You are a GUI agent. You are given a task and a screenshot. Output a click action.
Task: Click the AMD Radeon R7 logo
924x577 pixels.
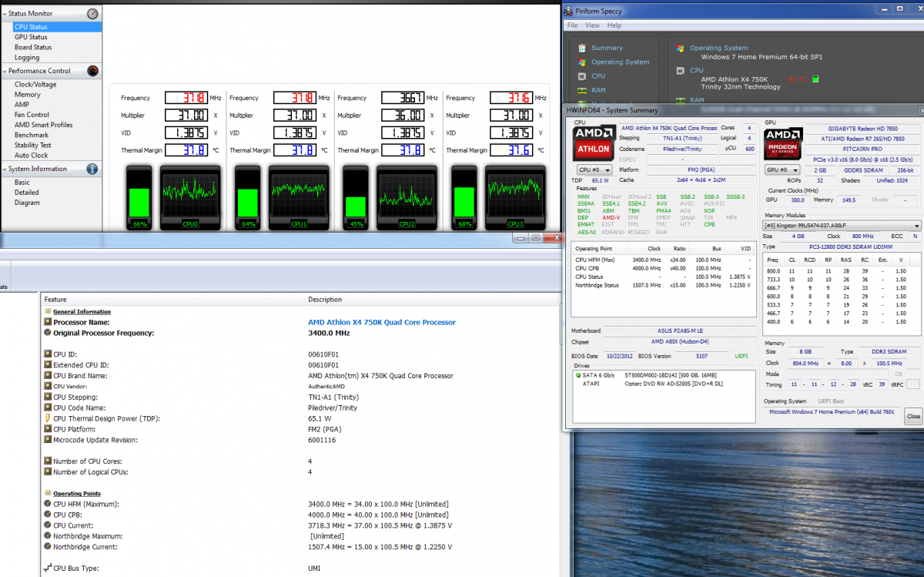783,143
